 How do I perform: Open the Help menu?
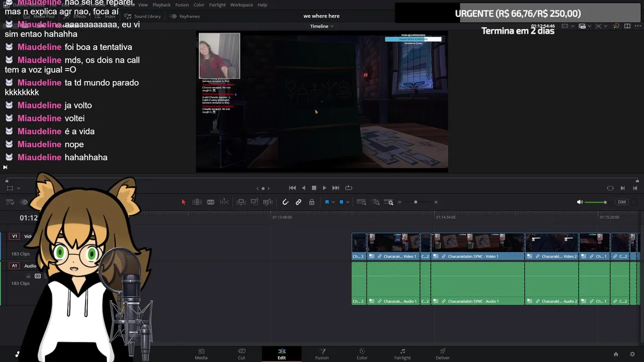pyautogui.click(x=262, y=5)
